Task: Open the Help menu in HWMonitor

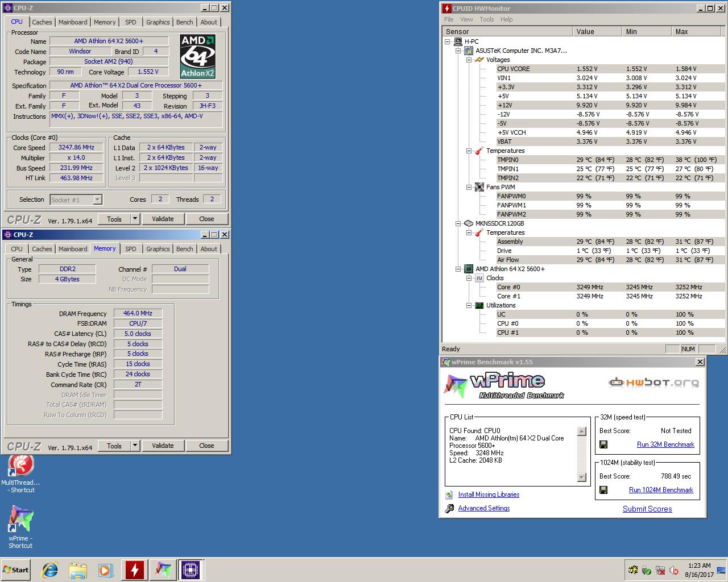Action: click(x=506, y=19)
